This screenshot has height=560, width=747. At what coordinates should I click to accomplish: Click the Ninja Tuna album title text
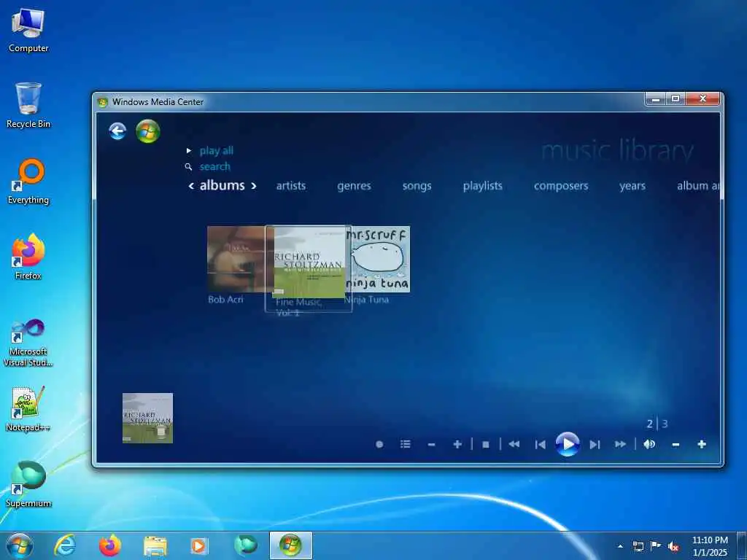pos(367,300)
